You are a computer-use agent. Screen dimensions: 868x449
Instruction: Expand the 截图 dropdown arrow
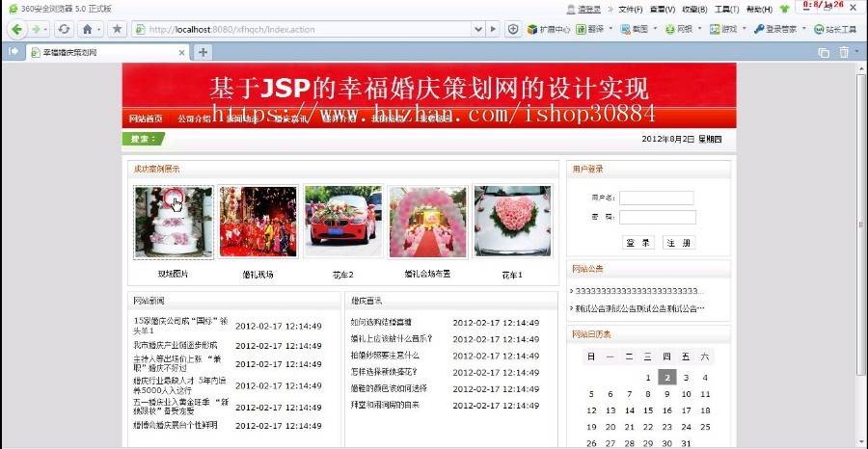(656, 28)
